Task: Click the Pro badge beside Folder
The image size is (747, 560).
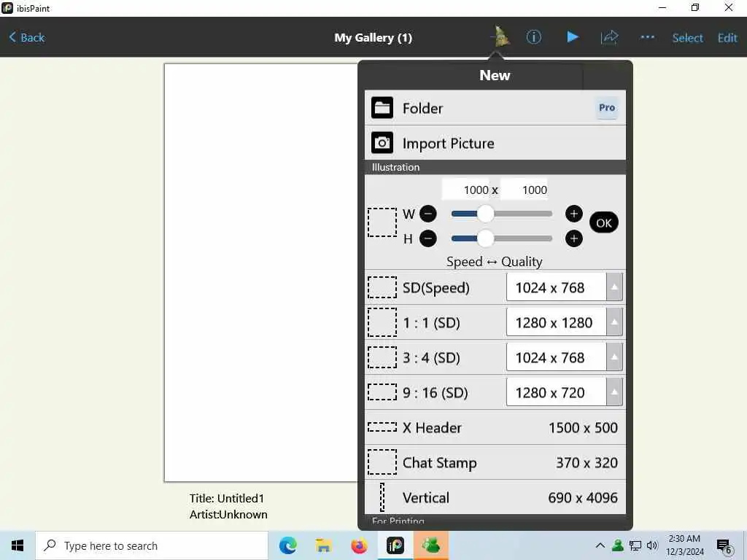Action: (x=607, y=108)
